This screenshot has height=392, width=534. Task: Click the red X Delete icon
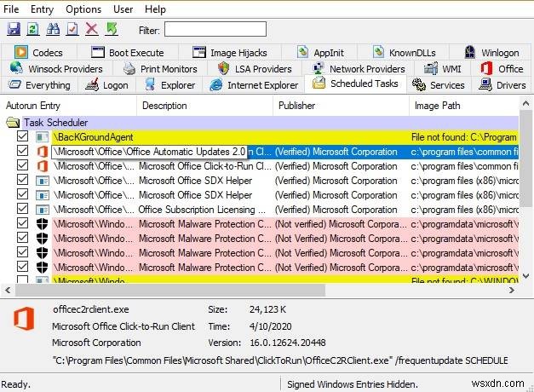tap(92, 29)
